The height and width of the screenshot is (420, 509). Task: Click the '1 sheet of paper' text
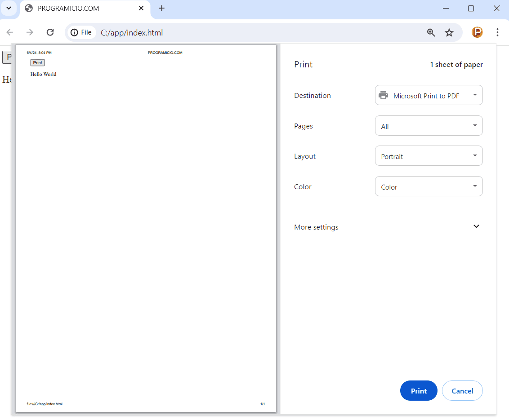tap(456, 65)
